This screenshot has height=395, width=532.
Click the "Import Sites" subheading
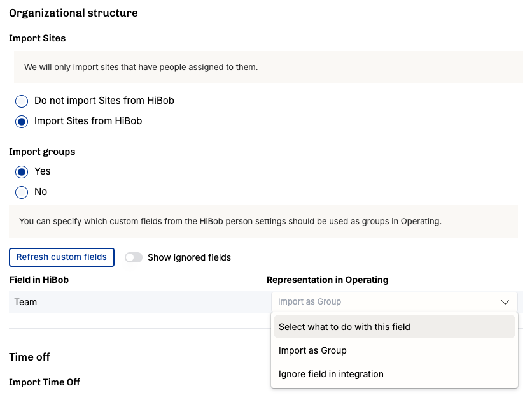pyautogui.click(x=37, y=38)
